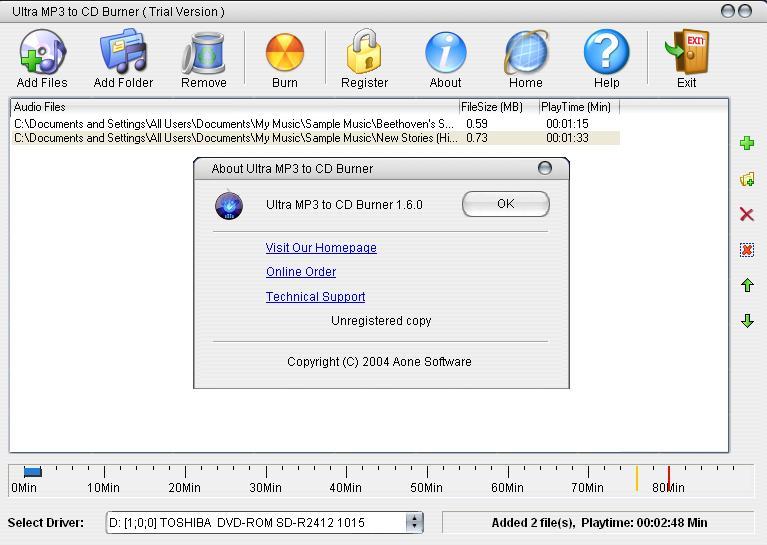The height and width of the screenshot is (545, 767).
Task: Click the green plus add-file side icon
Action: 747,143
